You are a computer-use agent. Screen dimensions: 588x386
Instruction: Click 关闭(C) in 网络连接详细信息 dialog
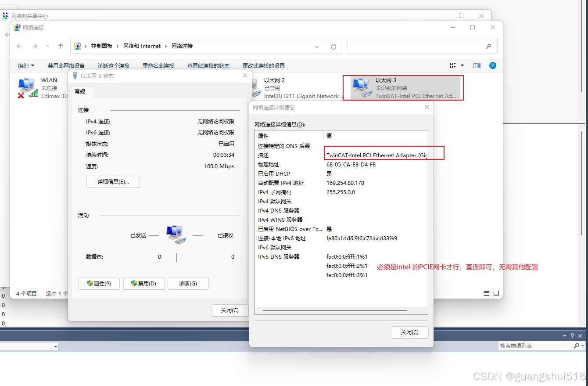[409, 332]
